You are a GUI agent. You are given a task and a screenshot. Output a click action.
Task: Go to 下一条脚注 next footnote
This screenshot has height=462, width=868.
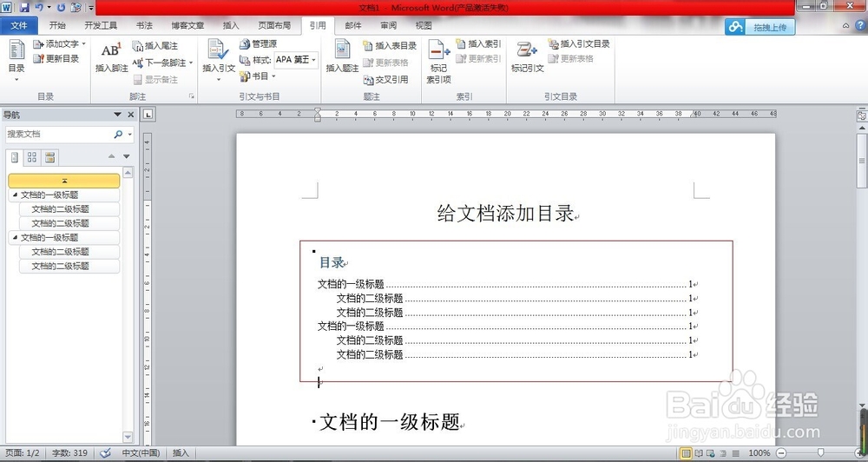point(159,63)
